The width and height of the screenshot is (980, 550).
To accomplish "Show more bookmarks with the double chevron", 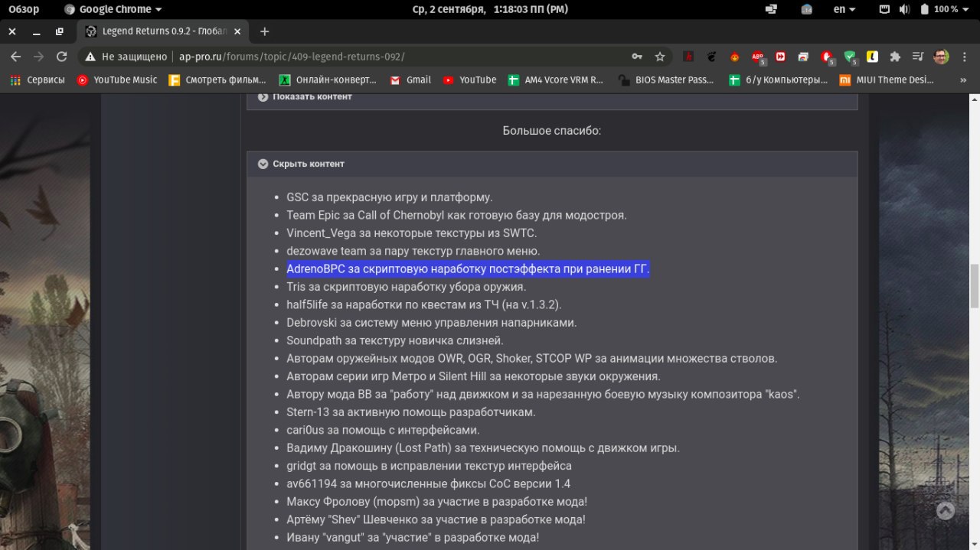I will 963,80.
